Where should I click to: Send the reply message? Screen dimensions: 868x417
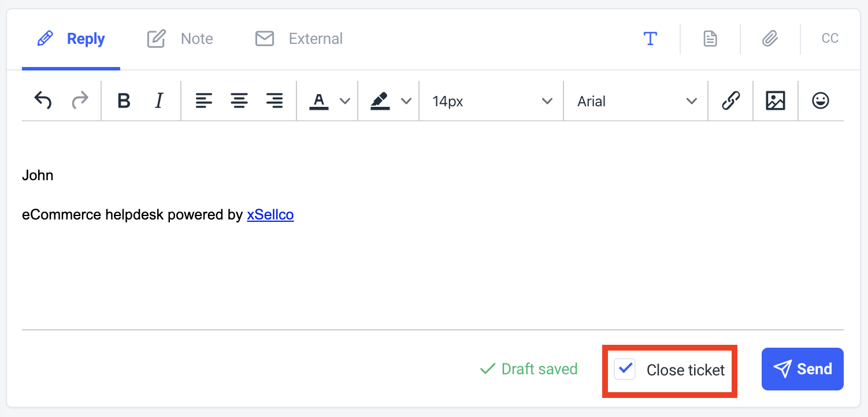tap(803, 369)
